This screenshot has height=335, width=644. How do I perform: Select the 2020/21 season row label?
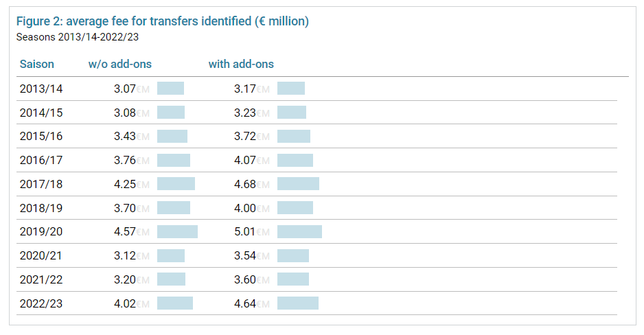pyautogui.click(x=41, y=255)
